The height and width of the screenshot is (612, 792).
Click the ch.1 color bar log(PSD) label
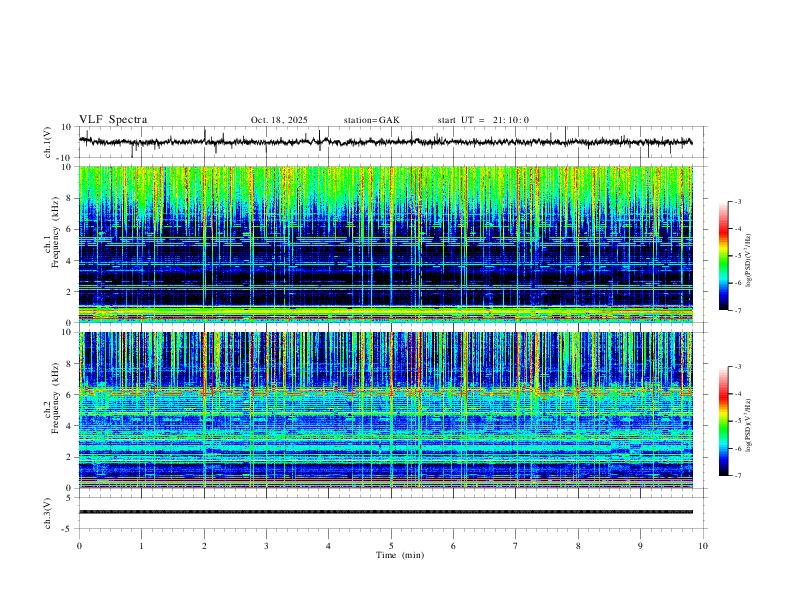(749, 260)
